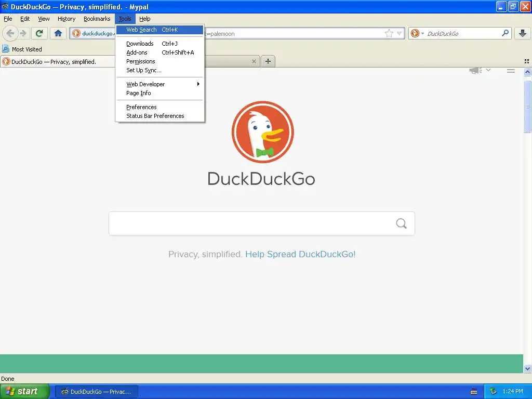Image resolution: width=532 pixels, height=399 pixels.
Task: Click the keyboard icon in the system tray
Action: (474, 392)
